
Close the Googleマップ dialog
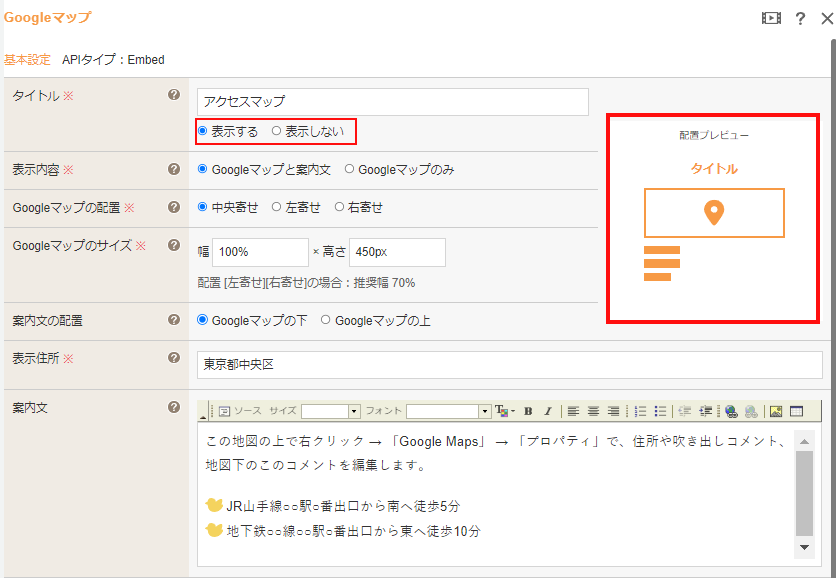pyautogui.click(x=827, y=19)
